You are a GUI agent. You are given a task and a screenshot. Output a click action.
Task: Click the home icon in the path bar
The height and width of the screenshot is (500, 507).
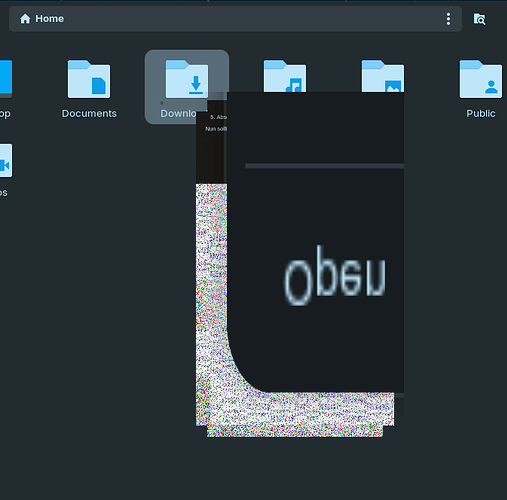click(x=25, y=19)
